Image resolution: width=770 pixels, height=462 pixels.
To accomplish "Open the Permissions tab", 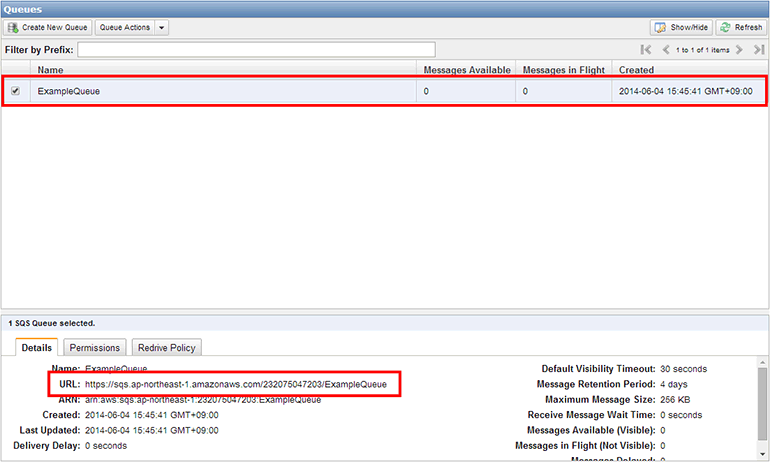I will click(x=95, y=348).
